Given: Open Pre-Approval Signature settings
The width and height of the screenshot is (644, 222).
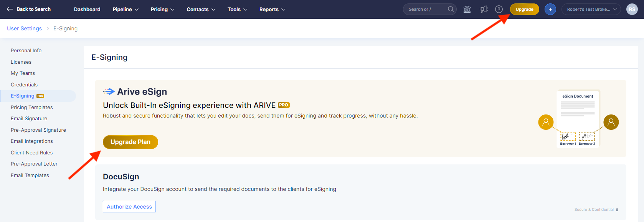Looking at the screenshot, I should (x=38, y=130).
